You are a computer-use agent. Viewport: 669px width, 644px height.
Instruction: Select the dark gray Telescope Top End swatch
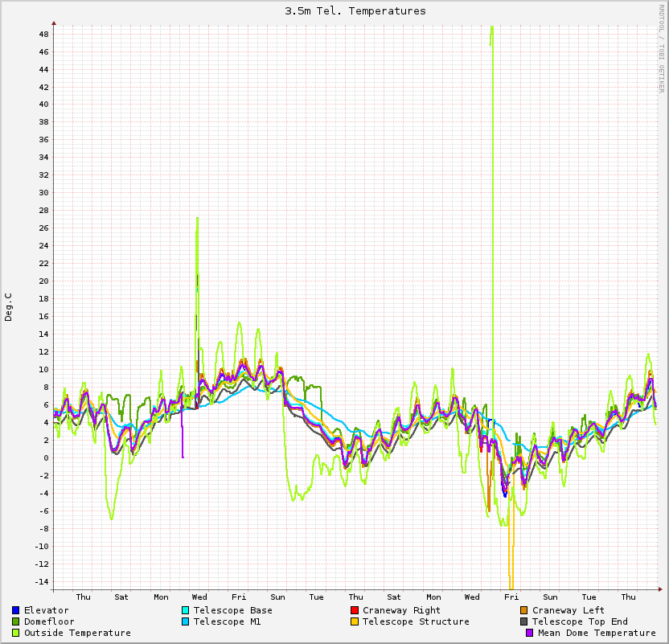(x=524, y=621)
